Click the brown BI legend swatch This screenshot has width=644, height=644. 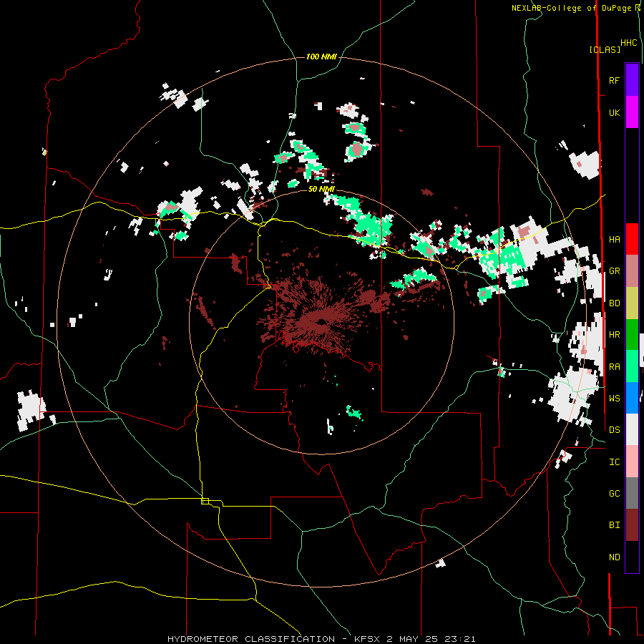click(x=632, y=525)
